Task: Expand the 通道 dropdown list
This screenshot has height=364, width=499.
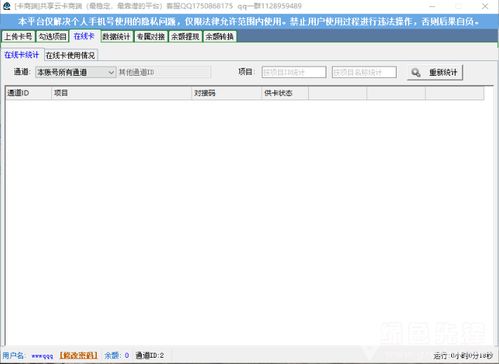Action: pyautogui.click(x=76, y=72)
